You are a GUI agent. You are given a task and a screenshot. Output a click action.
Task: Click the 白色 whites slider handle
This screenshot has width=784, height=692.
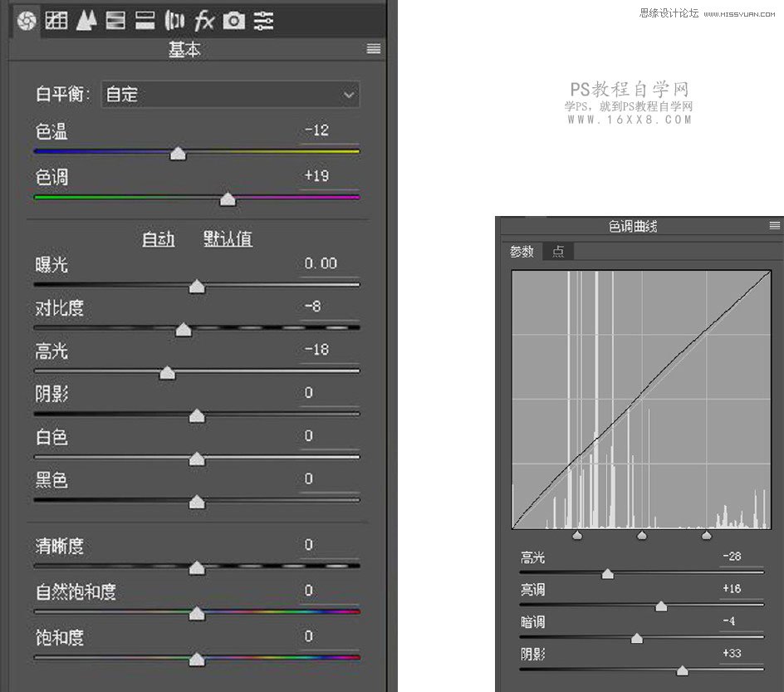click(197, 459)
